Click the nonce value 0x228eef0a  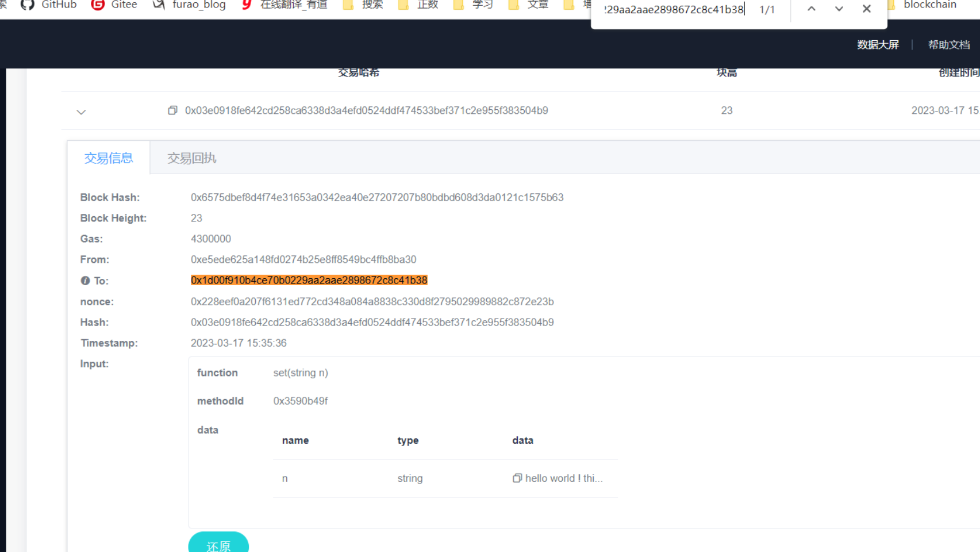(x=372, y=301)
